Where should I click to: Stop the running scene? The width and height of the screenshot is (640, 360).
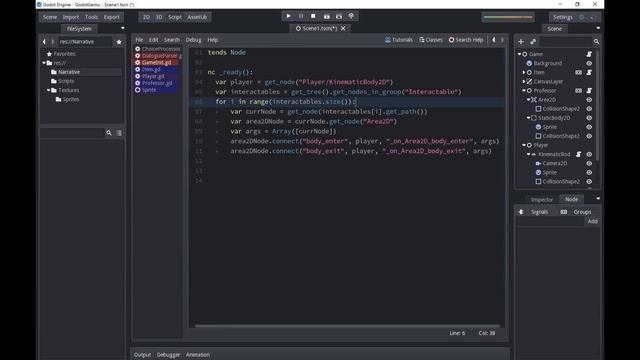pos(313,16)
